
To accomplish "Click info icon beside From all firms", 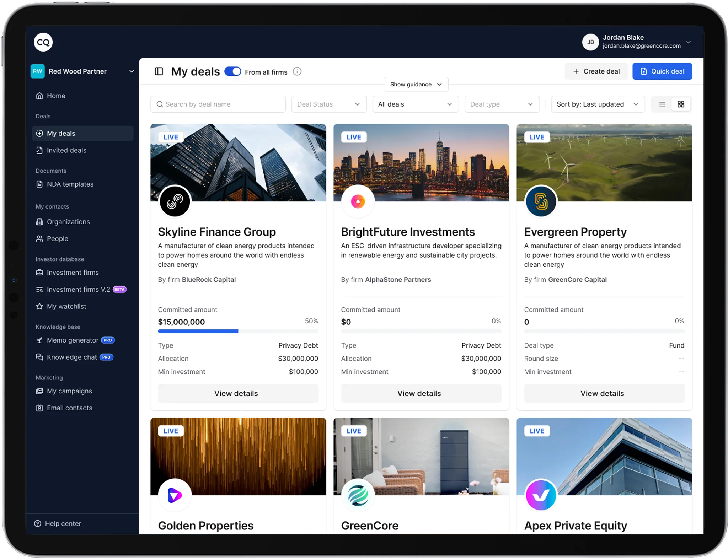I will click(297, 71).
